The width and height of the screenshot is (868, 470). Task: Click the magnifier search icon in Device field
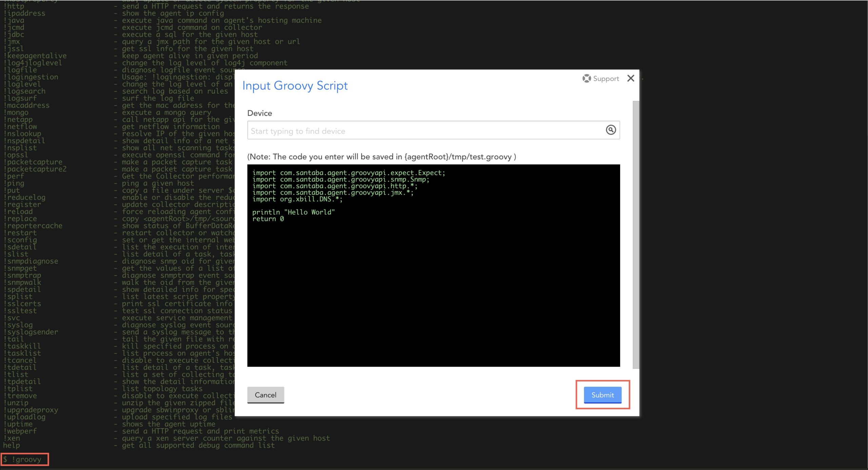610,130
